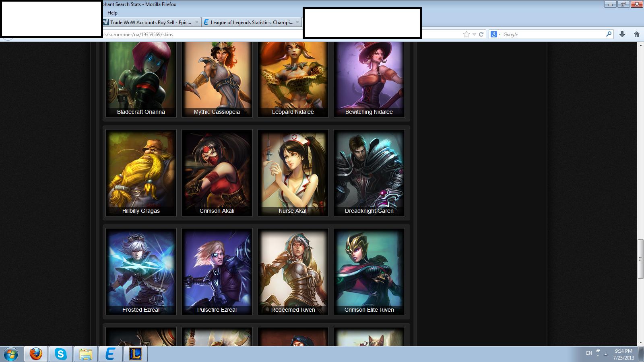Click the blue E taskbar icon

(x=110, y=354)
